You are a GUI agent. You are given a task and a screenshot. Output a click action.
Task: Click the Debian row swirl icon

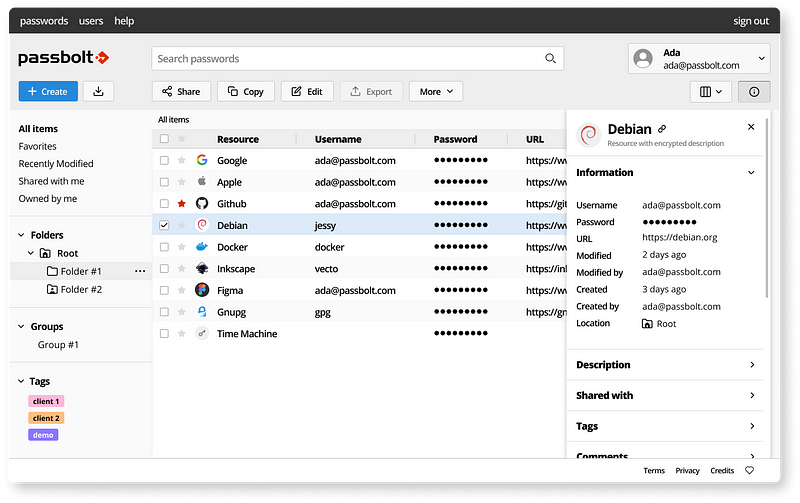tap(202, 225)
